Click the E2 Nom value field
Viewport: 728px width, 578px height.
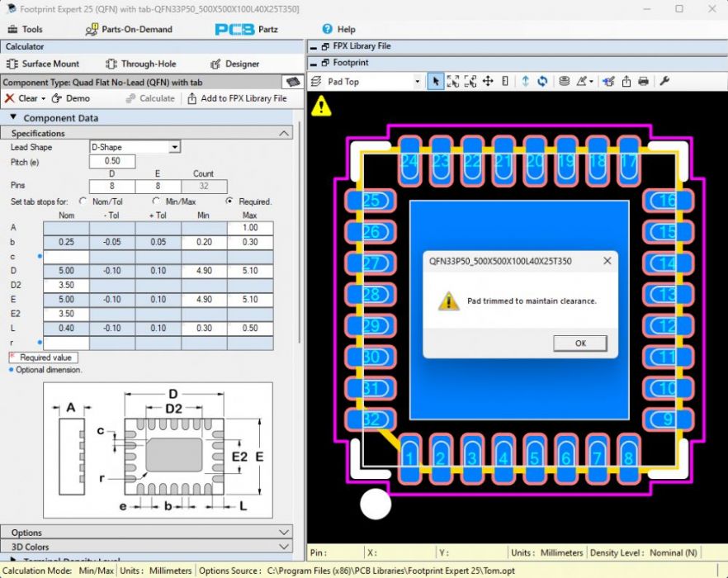pos(66,314)
